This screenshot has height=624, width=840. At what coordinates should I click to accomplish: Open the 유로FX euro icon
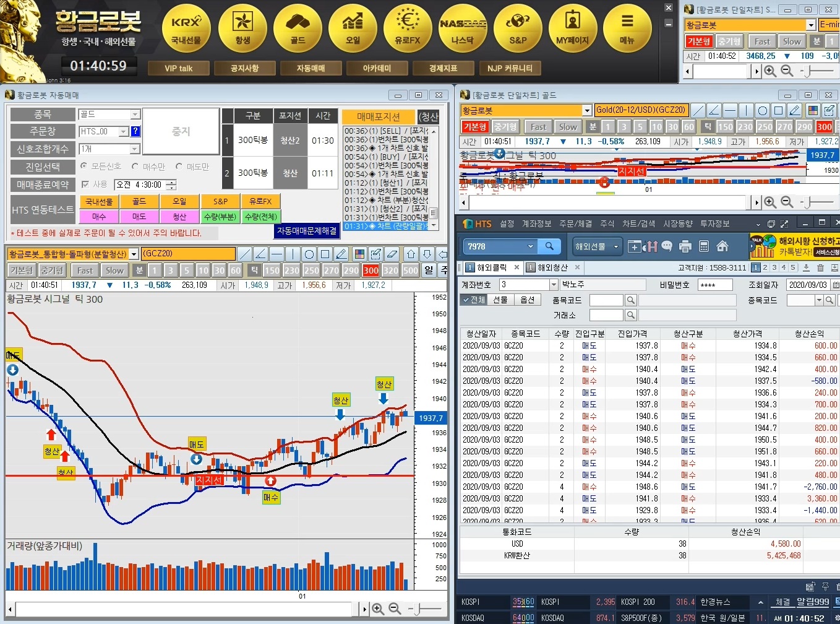408,29
